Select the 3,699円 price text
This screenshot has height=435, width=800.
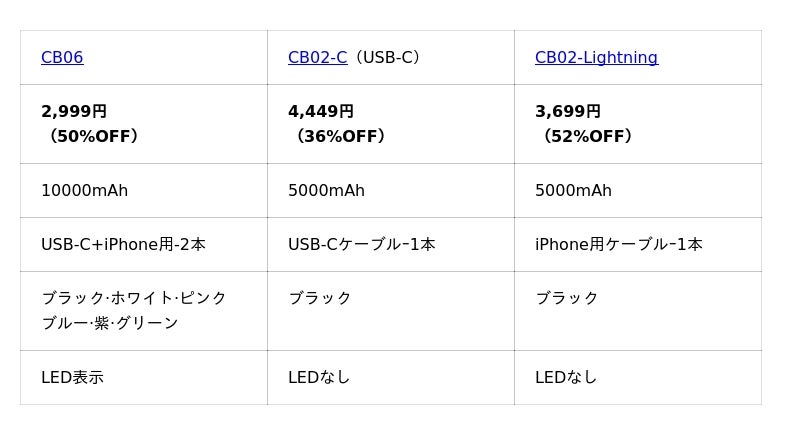coord(568,112)
